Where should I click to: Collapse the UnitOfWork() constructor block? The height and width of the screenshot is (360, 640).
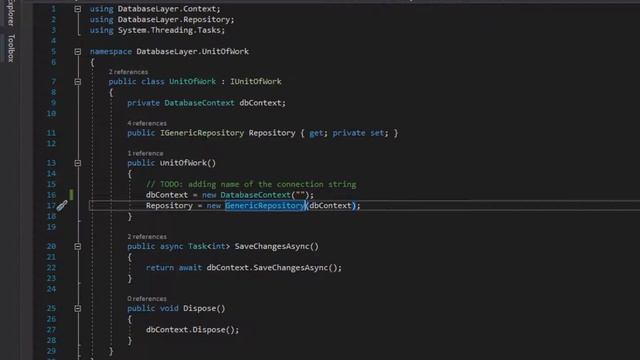pos(78,163)
